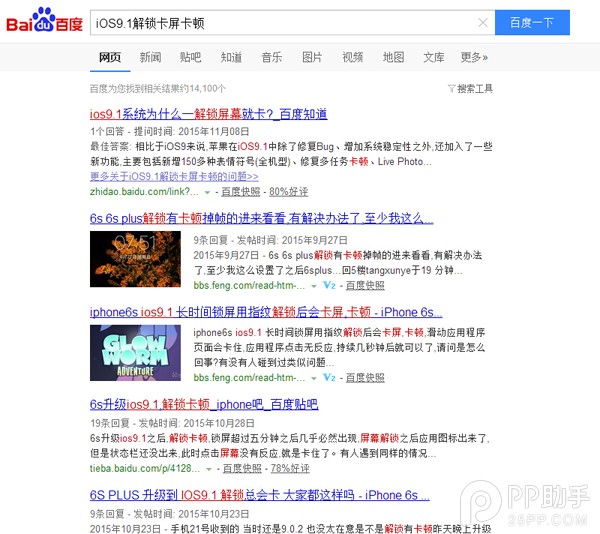Switch to the 新闻 tab
The image size is (600, 534).
coord(150,57)
